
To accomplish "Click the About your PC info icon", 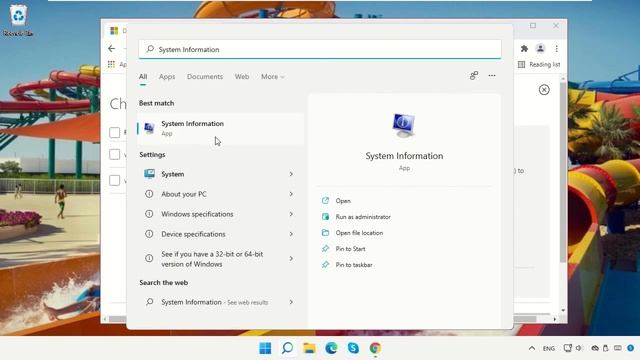I will click(x=149, y=194).
